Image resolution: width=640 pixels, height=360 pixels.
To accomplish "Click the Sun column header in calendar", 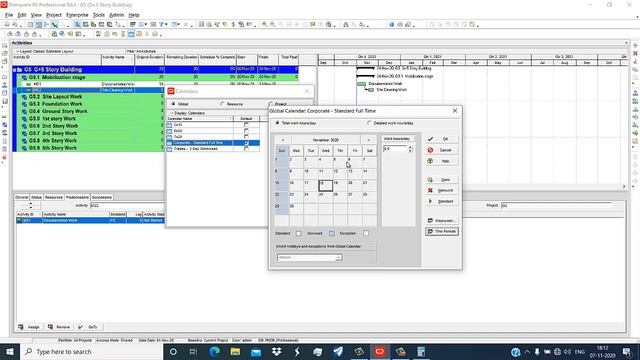I will [x=282, y=151].
